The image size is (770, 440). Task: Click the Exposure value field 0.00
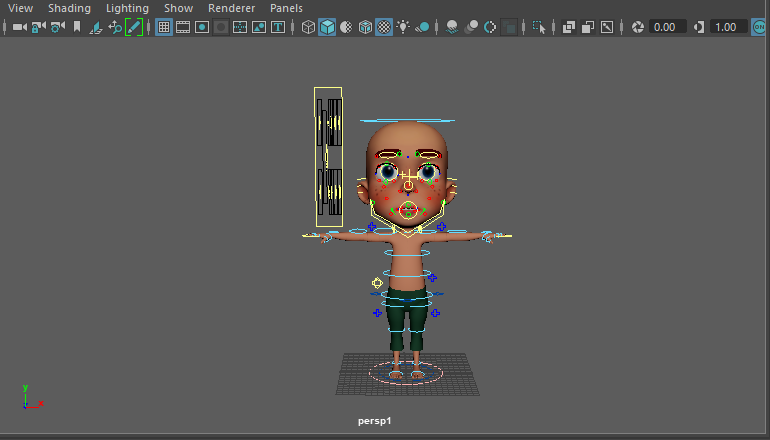pos(667,27)
